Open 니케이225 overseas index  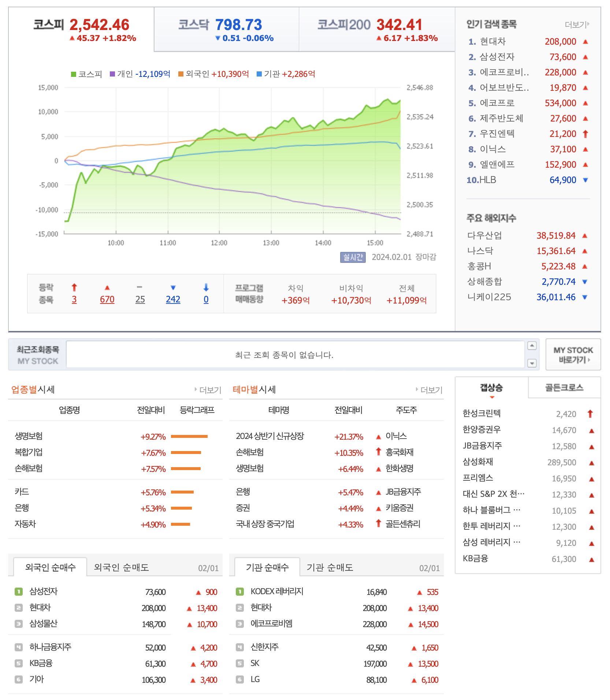click(x=489, y=297)
